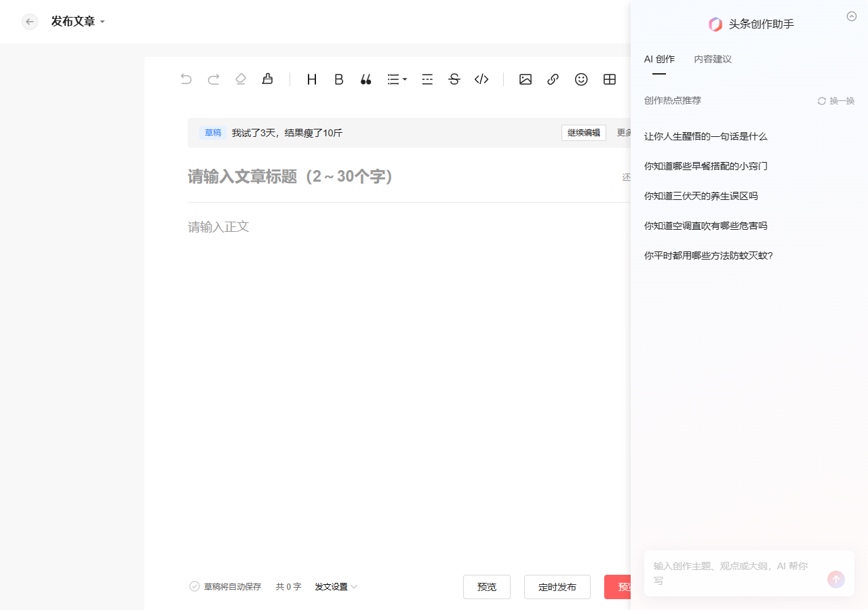Screen dimensions: 868x610
Task: Select topic 你平时都用哪些方法防蚊灭蚊?
Action: 709,256
